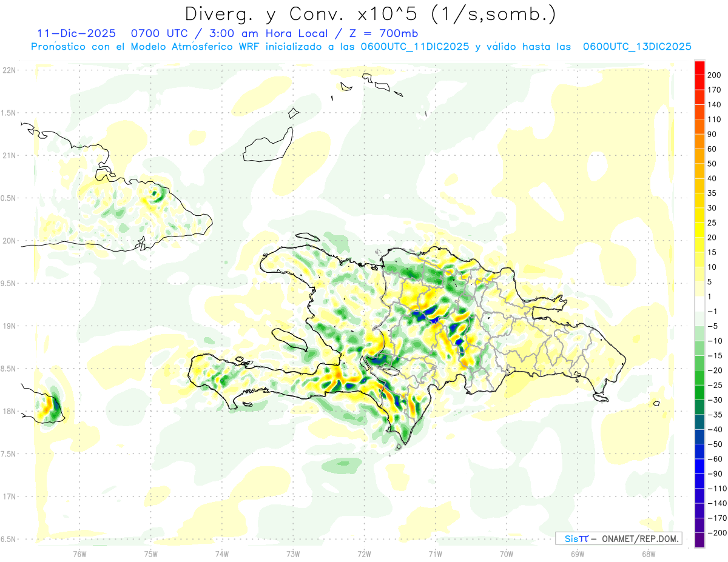Screen dimensions: 728x562
Task: Click the colorbar value "140"
Action: coord(713,104)
